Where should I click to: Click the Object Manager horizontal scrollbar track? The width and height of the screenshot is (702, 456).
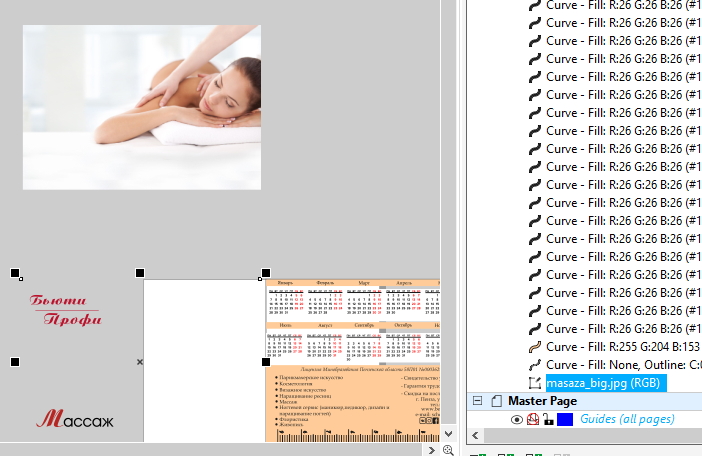[591, 435]
